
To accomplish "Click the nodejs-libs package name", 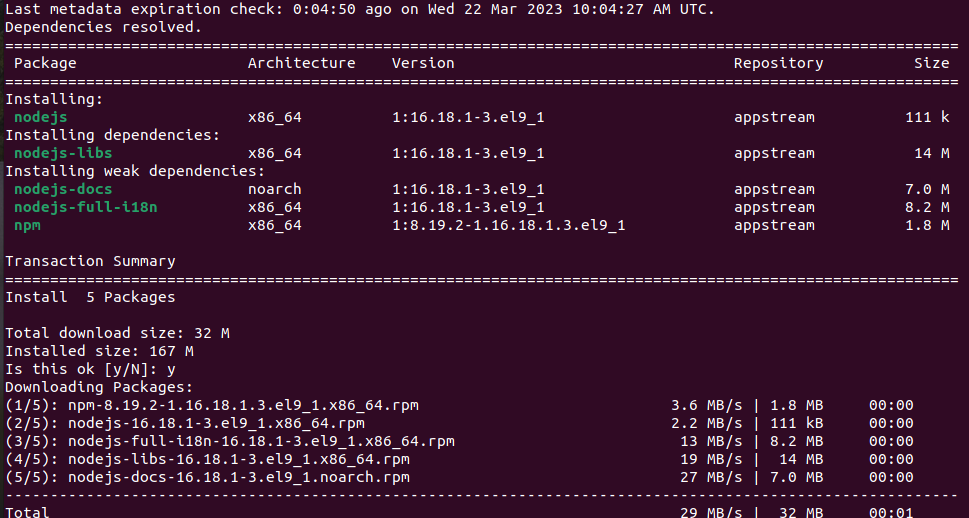I will [x=63, y=153].
